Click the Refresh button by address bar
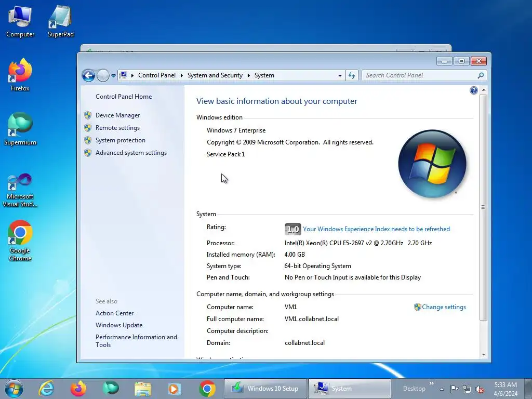532x399 pixels. point(352,75)
